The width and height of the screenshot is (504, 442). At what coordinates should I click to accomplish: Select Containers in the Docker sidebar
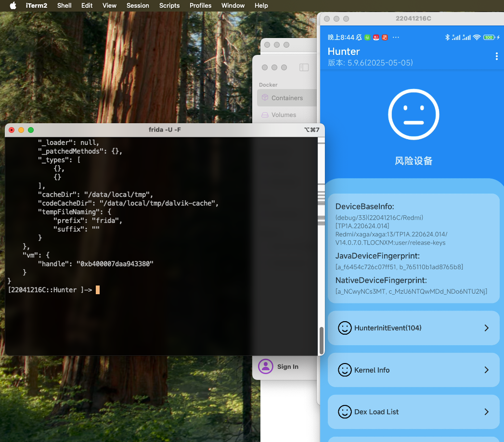pos(287,98)
